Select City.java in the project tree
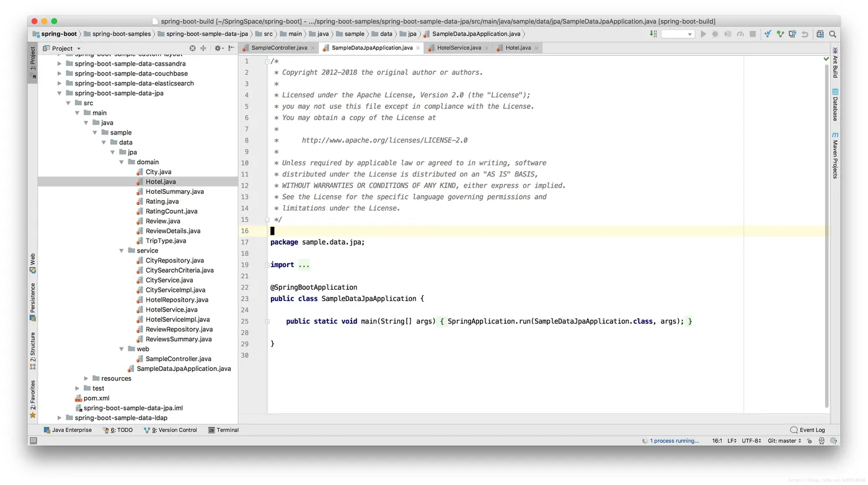 [158, 172]
